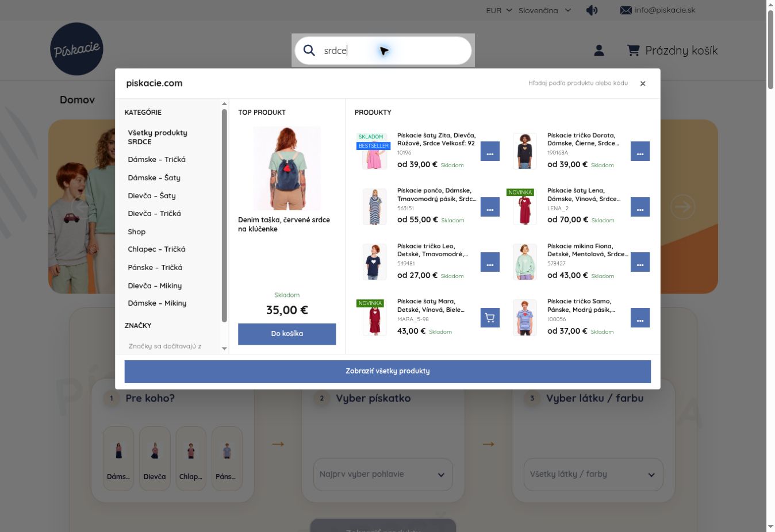
Task: Click the Do košíka button
Action: click(287, 334)
